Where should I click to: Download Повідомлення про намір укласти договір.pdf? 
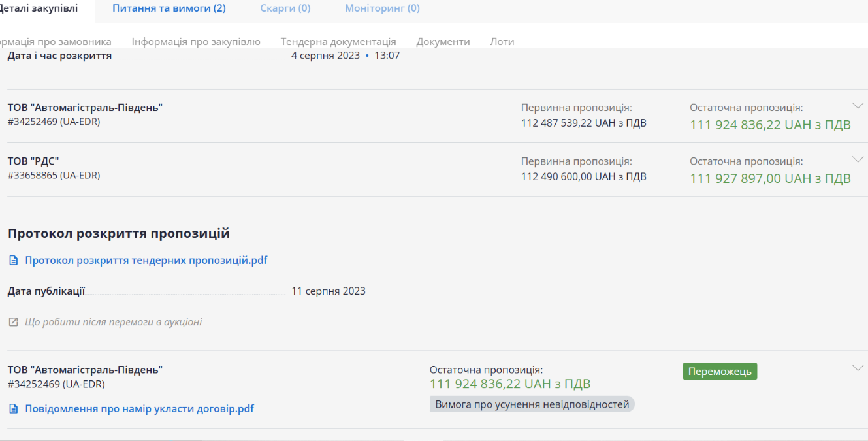tap(139, 409)
